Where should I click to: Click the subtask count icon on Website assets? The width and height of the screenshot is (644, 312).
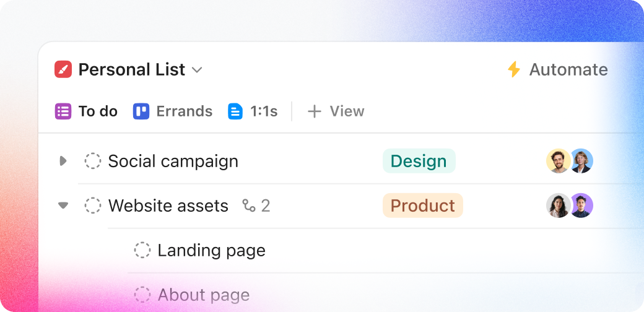pyautogui.click(x=249, y=206)
